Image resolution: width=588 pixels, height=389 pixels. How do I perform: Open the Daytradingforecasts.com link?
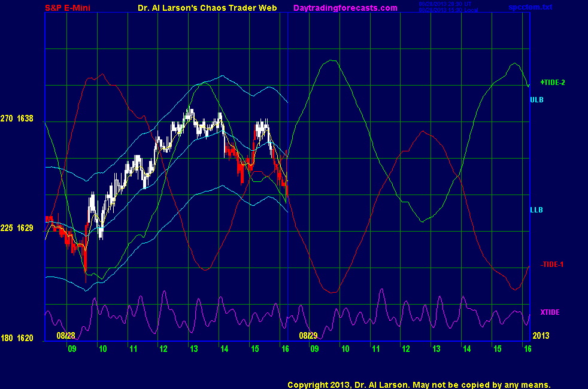pos(345,8)
